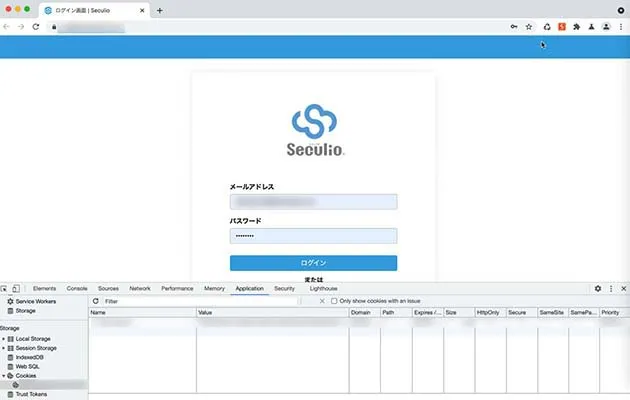Screen dimensions: 630x400
Task: Switch to the Lighthouse tab
Action: pos(323,288)
